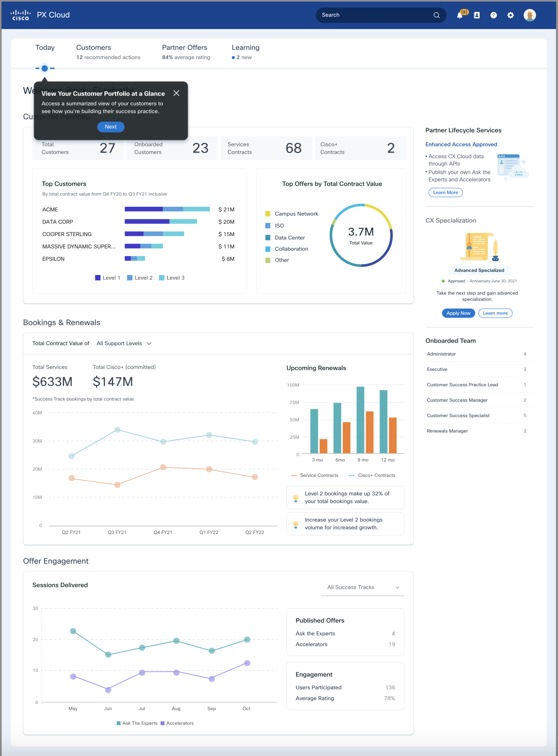The width and height of the screenshot is (558, 756).
Task: Click the search magnifier icon
Action: point(436,15)
